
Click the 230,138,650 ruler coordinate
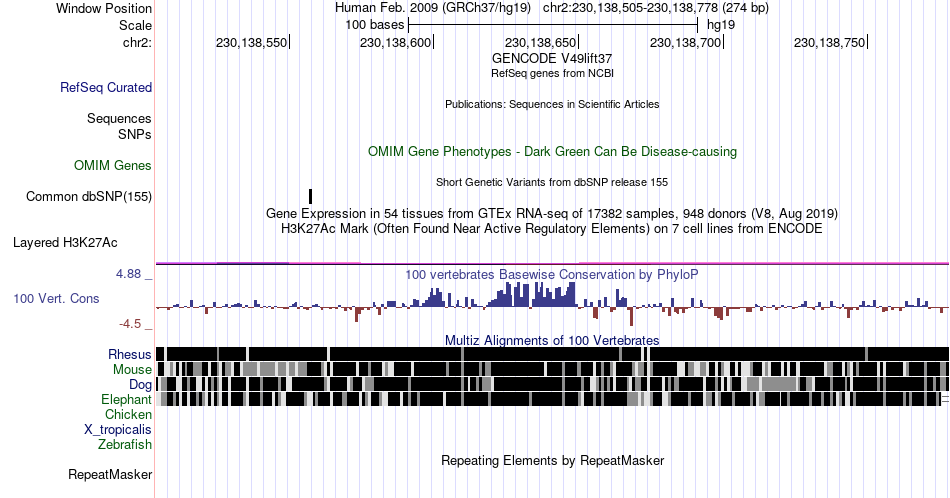click(x=540, y=42)
